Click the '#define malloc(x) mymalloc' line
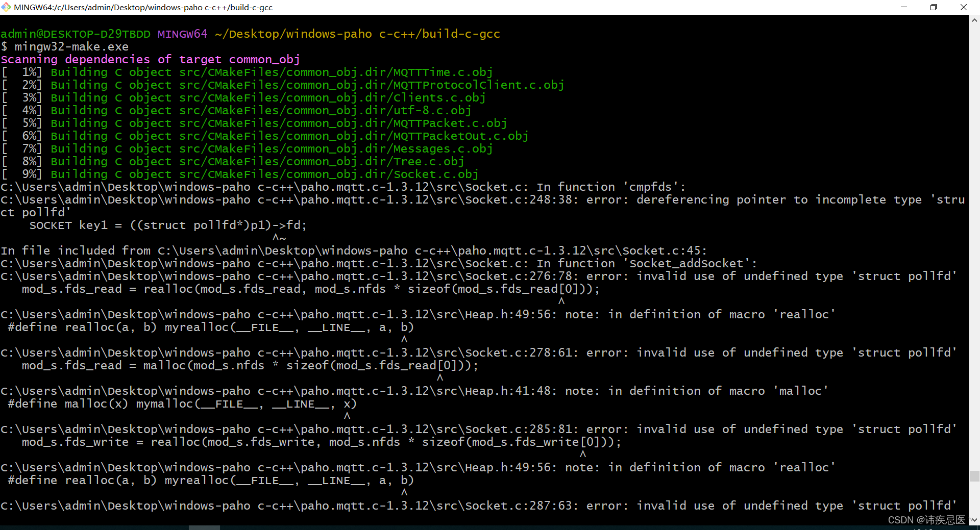The width and height of the screenshot is (980, 530). click(183, 404)
